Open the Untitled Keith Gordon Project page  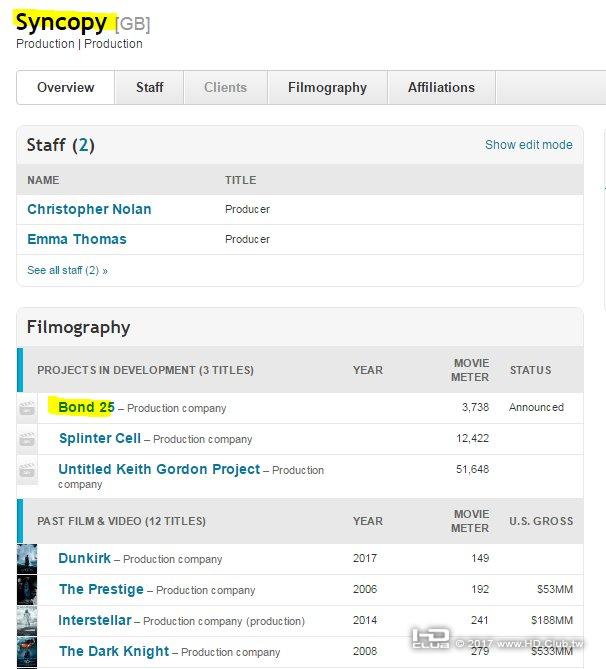pos(158,469)
